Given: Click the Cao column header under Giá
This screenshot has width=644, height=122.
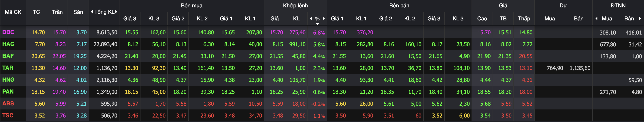Looking at the screenshot, I should tap(482, 19).
